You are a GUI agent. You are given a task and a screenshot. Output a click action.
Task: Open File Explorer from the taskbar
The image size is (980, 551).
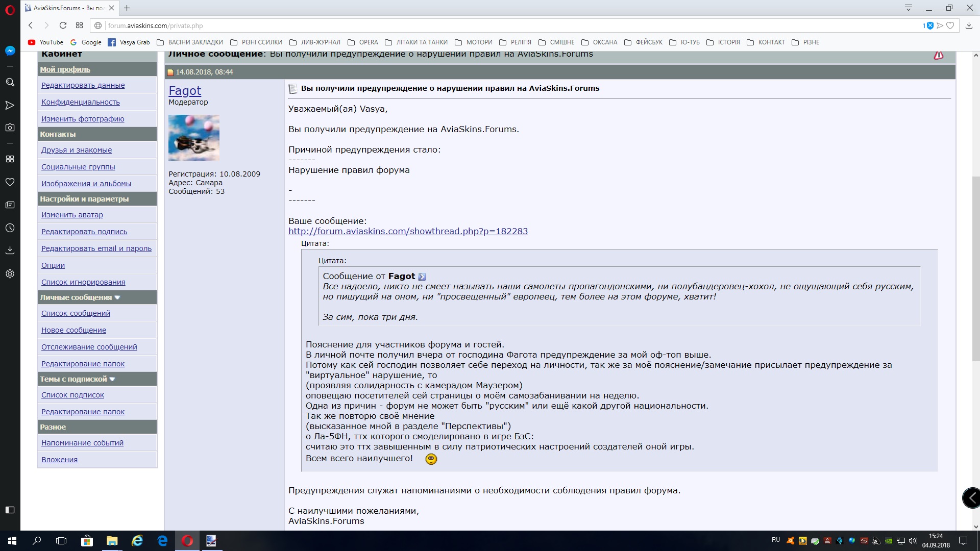coord(112,541)
